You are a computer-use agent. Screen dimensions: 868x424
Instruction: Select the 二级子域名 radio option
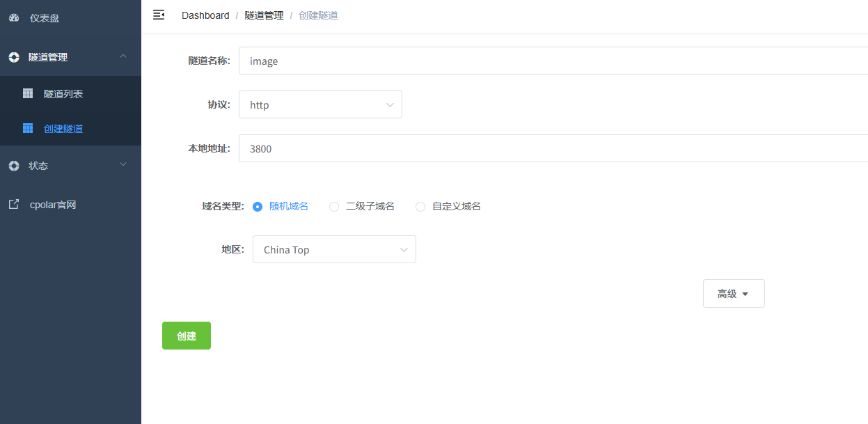pos(334,206)
